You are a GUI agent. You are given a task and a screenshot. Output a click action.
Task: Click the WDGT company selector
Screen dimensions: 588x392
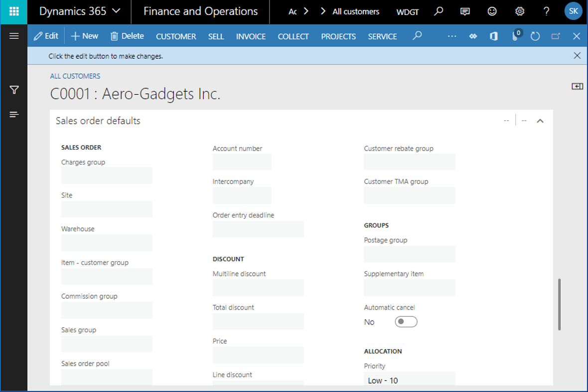pyautogui.click(x=407, y=12)
